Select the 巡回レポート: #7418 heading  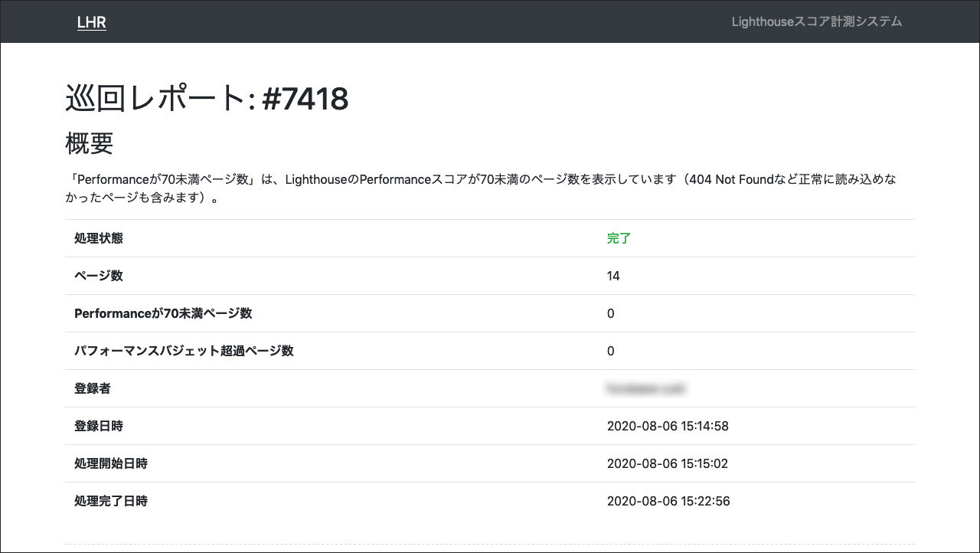point(207,99)
